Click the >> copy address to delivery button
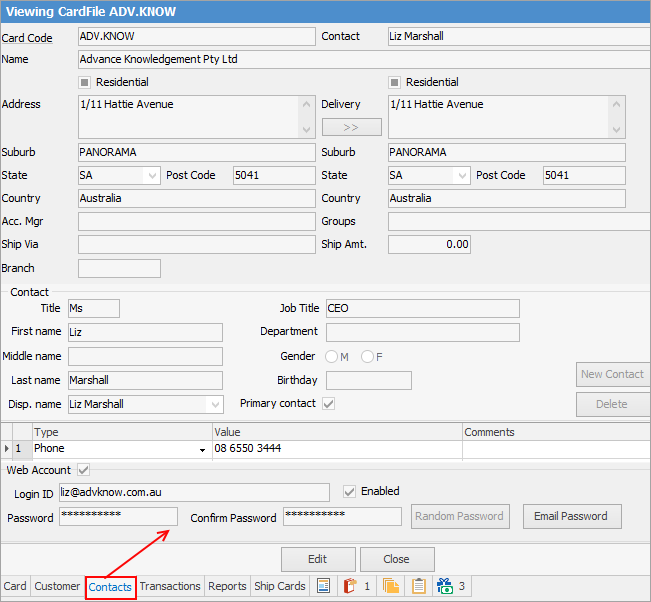 pyautogui.click(x=351, y=127)
